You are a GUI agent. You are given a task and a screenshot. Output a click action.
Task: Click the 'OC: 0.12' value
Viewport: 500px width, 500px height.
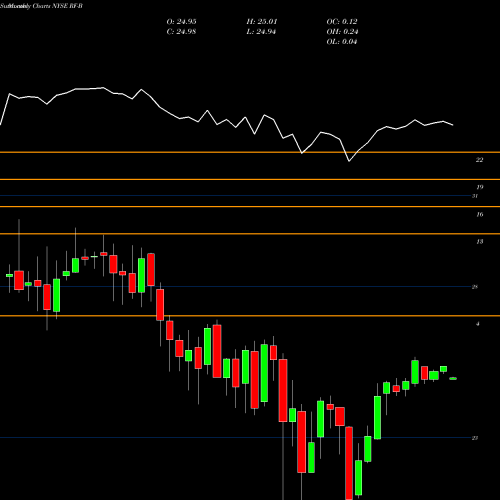point(342,22)
